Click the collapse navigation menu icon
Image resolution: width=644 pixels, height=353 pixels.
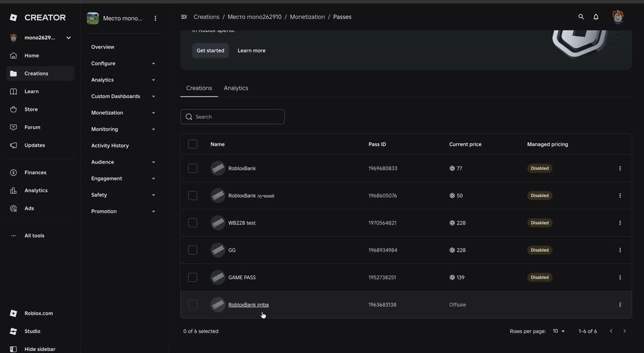pos(184,17)
